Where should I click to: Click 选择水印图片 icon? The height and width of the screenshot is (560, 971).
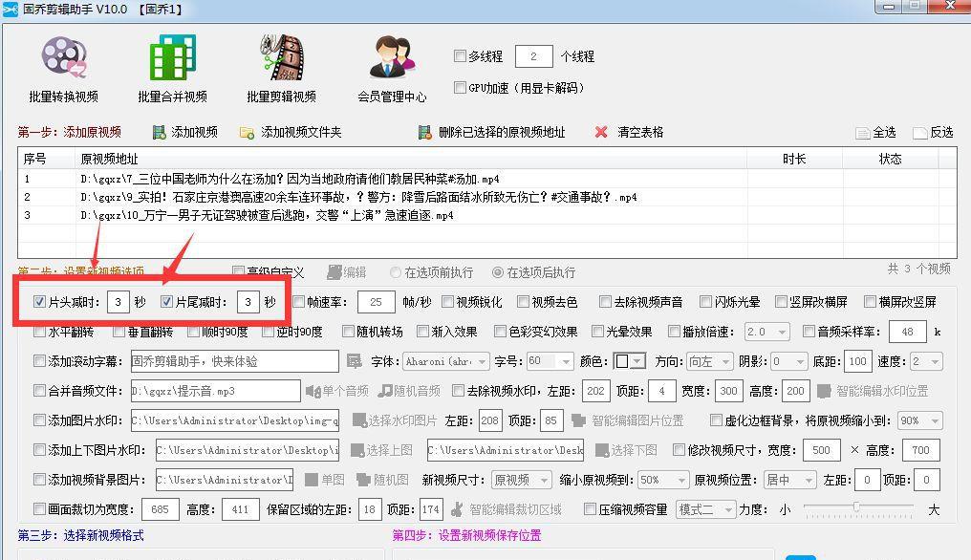(359, 420)
